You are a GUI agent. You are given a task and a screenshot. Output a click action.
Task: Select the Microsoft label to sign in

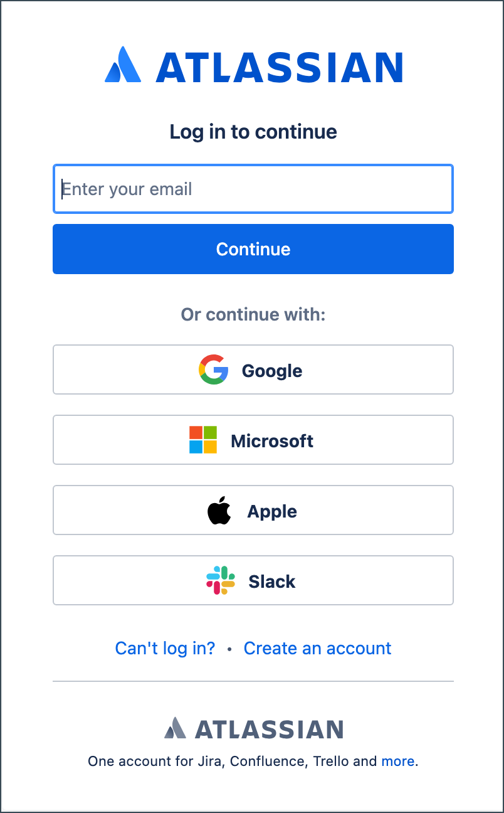click(272, 441)
